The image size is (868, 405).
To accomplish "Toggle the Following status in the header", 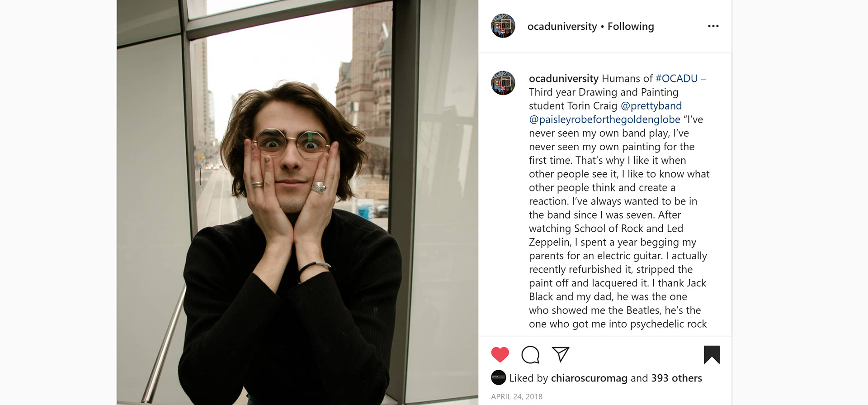I will (x=631, y=26).
